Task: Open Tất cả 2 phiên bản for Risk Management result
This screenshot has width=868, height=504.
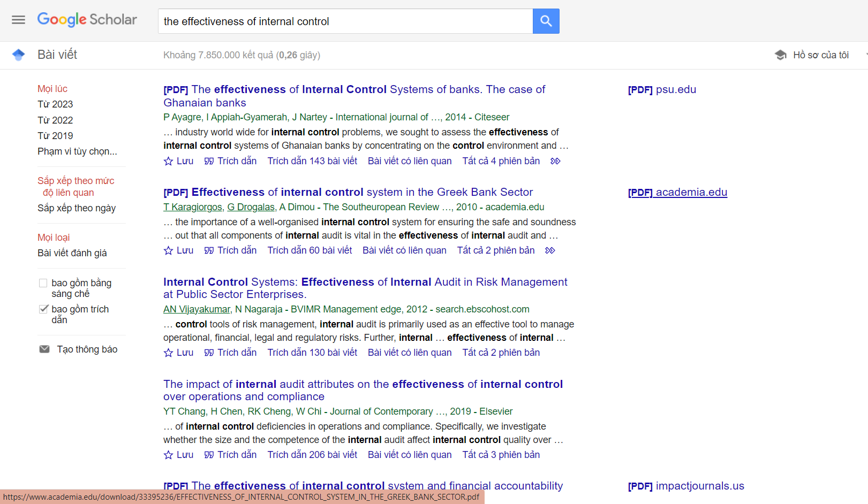Action: click(x=501, y=353)
